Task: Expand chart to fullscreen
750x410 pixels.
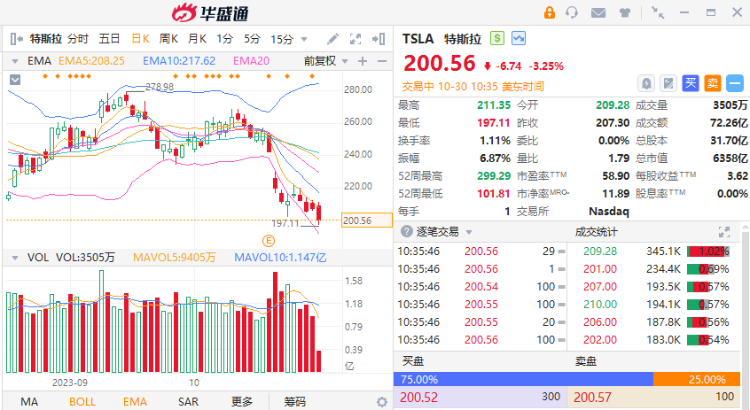Action: point(355,39)
